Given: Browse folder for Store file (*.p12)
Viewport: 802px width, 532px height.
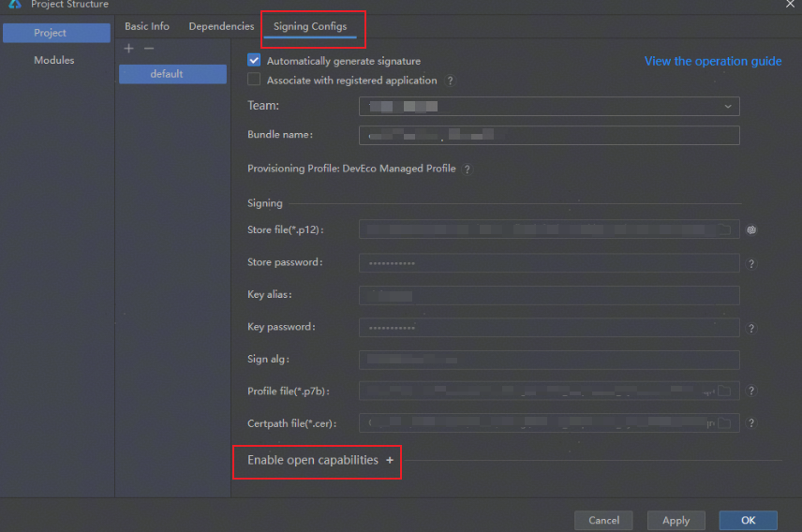Looking at the screenshot, I should tap(723, 229).
